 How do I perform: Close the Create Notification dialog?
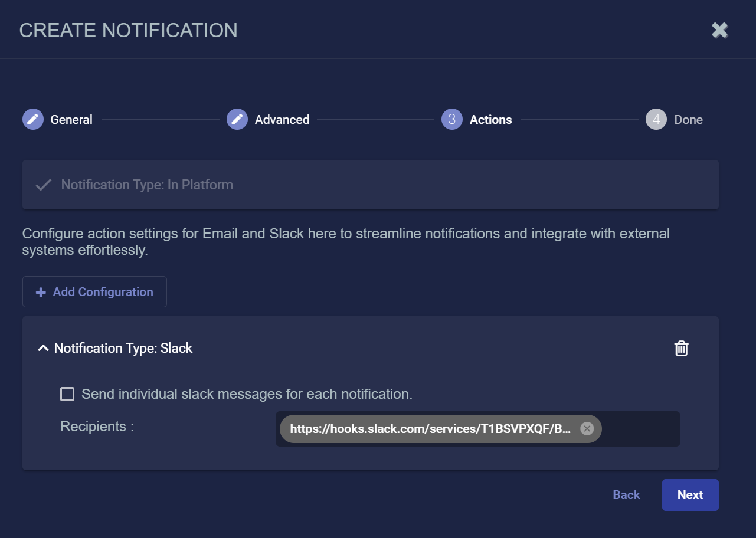click(719, 30)
